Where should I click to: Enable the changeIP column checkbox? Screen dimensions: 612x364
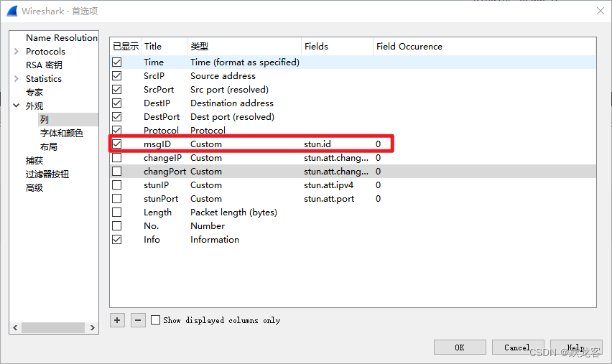[116, 158]
